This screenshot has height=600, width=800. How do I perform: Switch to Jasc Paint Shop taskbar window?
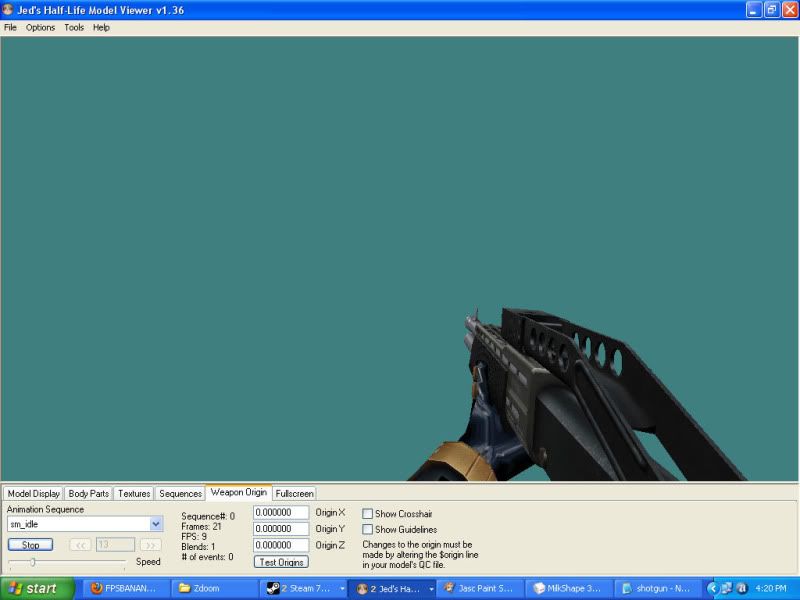480,588
